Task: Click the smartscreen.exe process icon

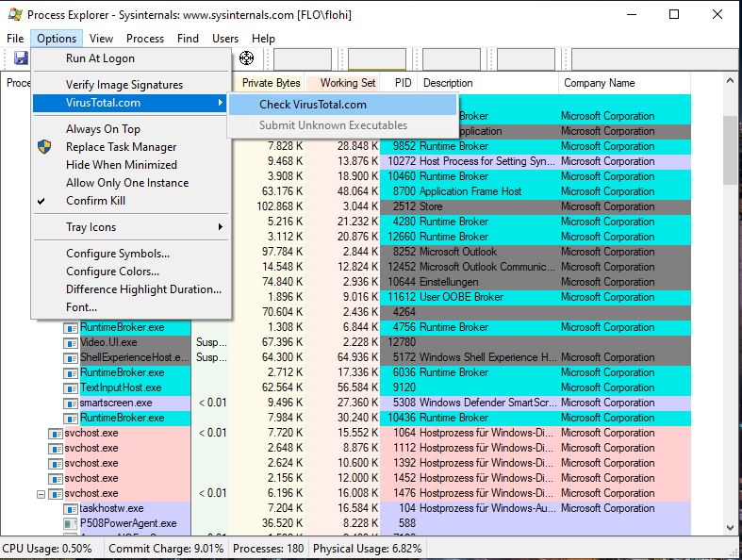Action: tap(71, 404)
